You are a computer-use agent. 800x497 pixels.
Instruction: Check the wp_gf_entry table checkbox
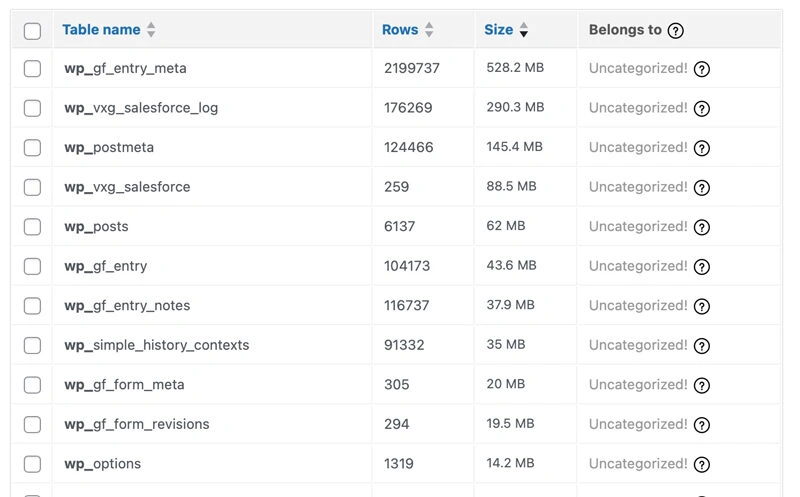[x=32, y=266]
